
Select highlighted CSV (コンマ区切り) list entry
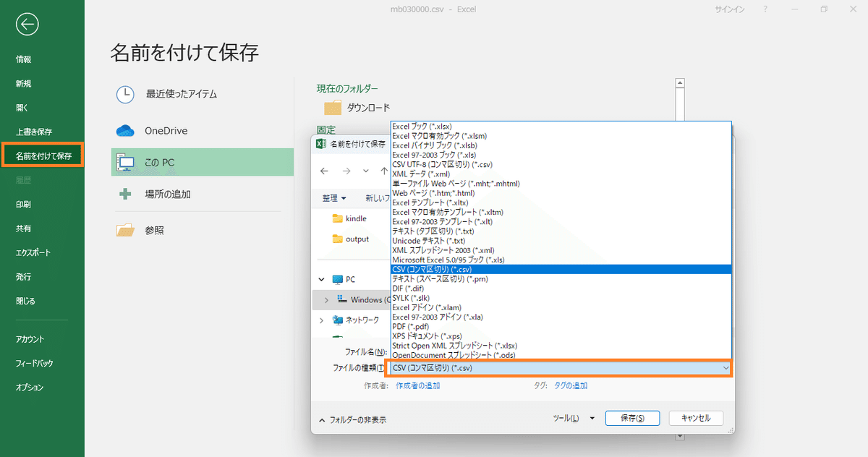click(x=561, y=269)
